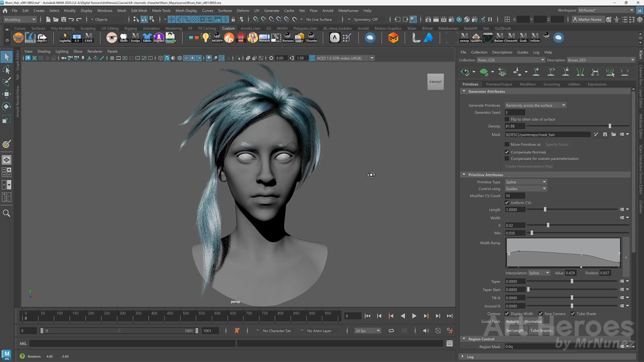The width and height of the screenshot is (644, 362).
Task: Click the Fabric shelf icon
Action: coord(147,38)
